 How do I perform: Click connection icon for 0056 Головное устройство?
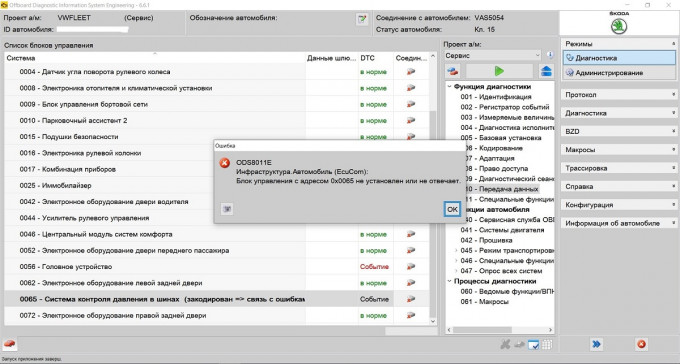coord(411,267)
